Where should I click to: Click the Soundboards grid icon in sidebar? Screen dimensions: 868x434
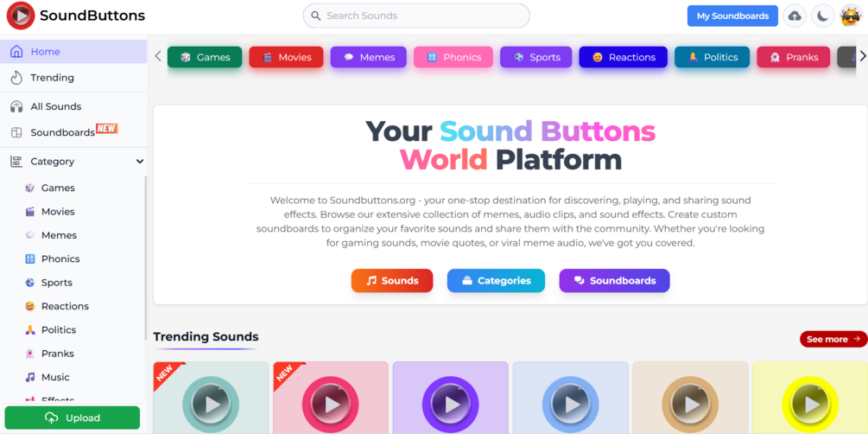[16, 132]
